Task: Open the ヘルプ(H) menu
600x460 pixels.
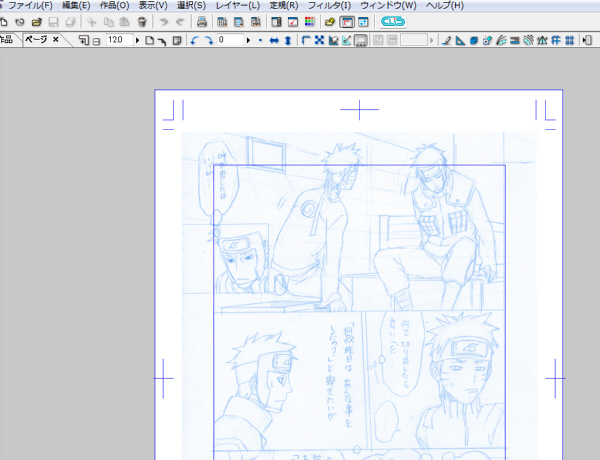Action: click(444, 6)
